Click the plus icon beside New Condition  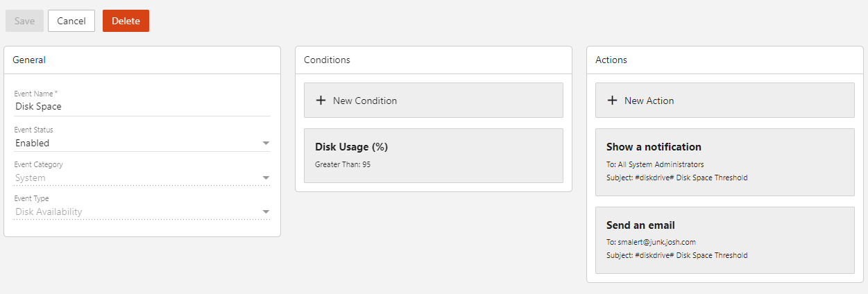[x=321, y=101]
